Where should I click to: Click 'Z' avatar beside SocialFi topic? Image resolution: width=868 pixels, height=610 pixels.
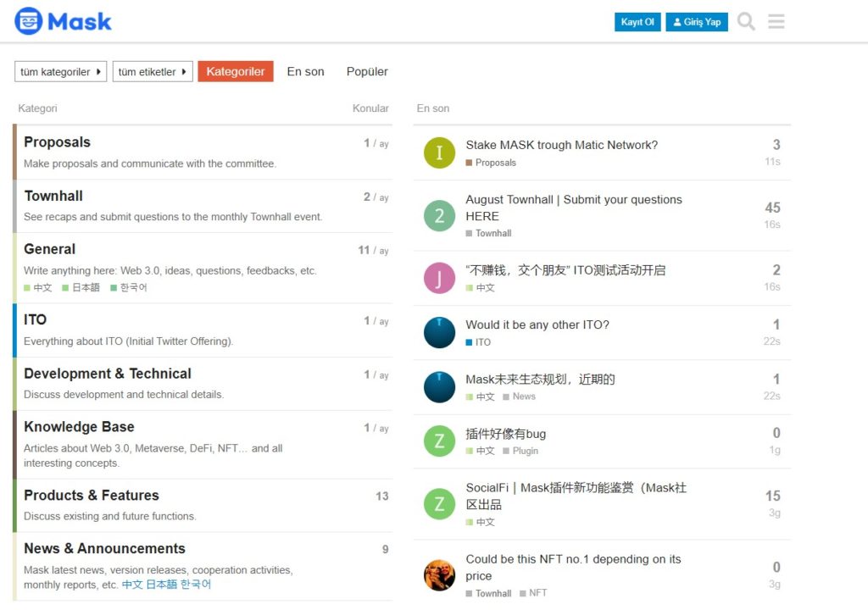click(439, 504)
